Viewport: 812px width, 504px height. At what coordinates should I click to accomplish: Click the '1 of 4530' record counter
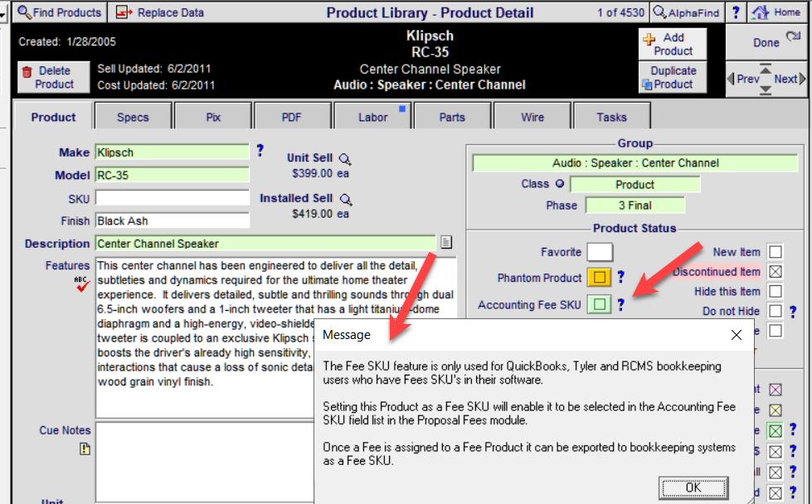pyautogui.click(x=620, y=12)
